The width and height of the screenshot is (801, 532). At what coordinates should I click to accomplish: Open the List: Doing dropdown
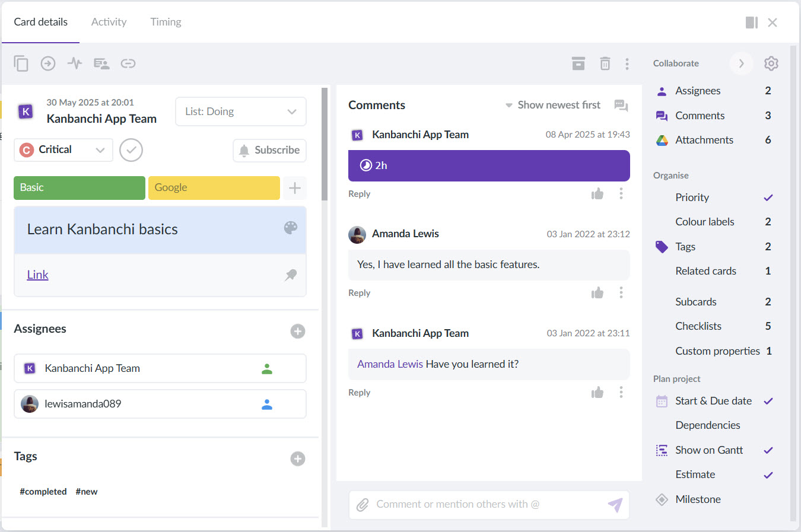tap(241, 112)
